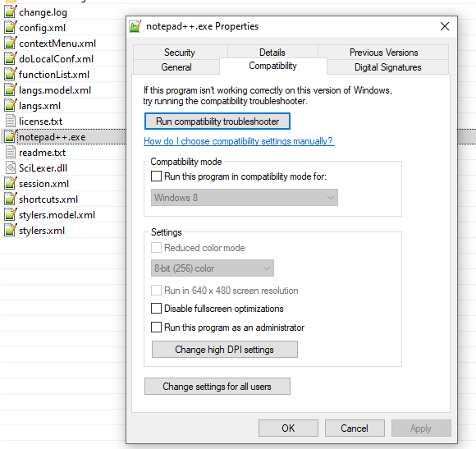Click the session.xml file icon

click(x=11, y=184)
